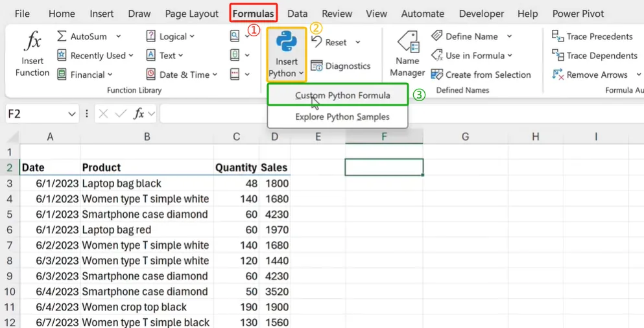
Task: Click the Python Diagnostics icon
Action: (317, 66)
